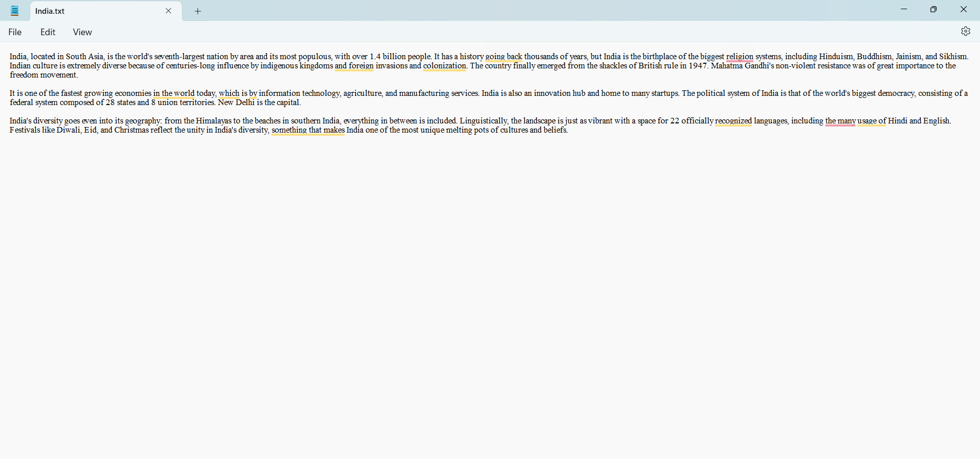The height and width of the screenshot is (459, 980).
Task: Click the underlined phrase "the many"
Action: point(840,121)
